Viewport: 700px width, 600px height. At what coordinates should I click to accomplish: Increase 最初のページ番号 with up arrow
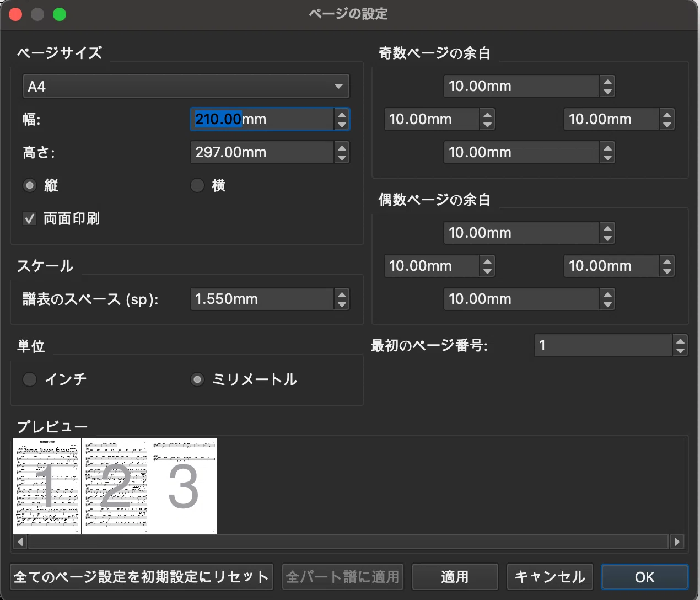tap(680, 340)
